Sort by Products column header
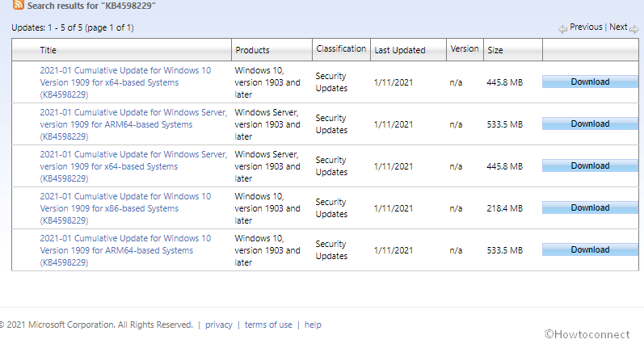Image resolution: width=644 pixels, height=356 pixels. coord(252,50)
